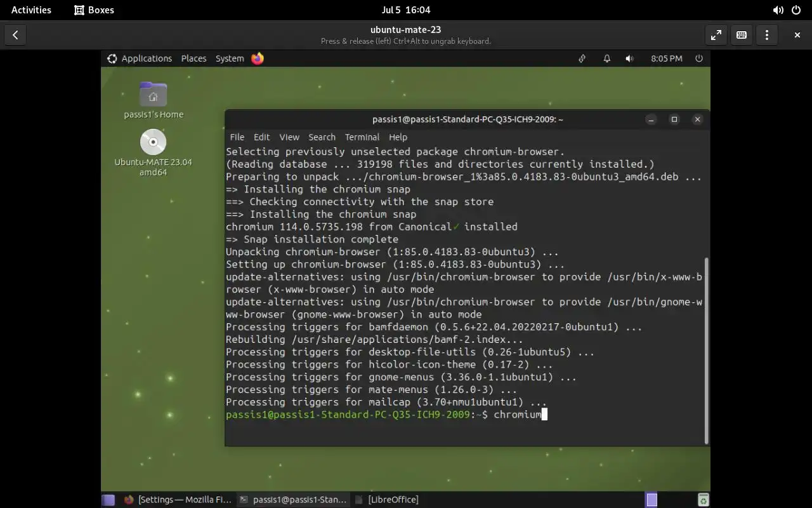The width and height of the screenshot is (812, 508).
Task: Click the terminal prompt line with chromium
Action: [386, 415]
